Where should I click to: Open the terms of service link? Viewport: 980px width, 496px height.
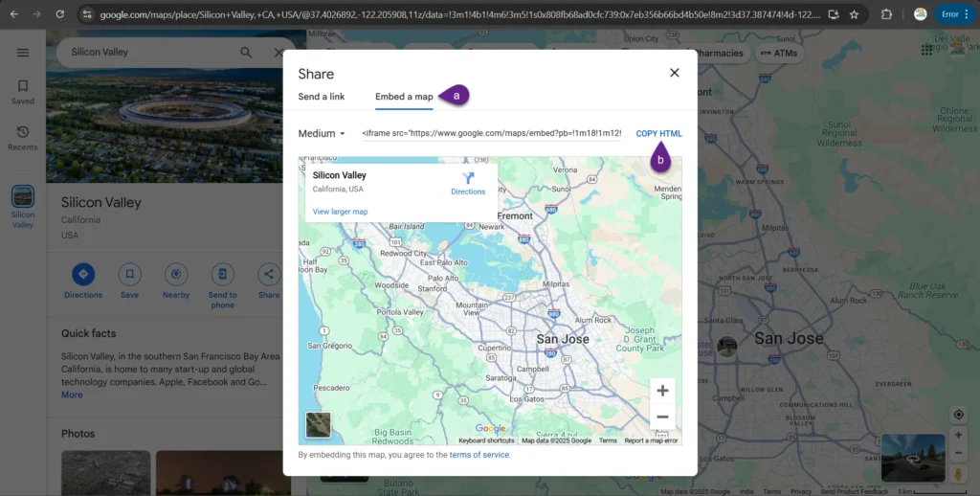pyautogui.click(x=479, y=455)
